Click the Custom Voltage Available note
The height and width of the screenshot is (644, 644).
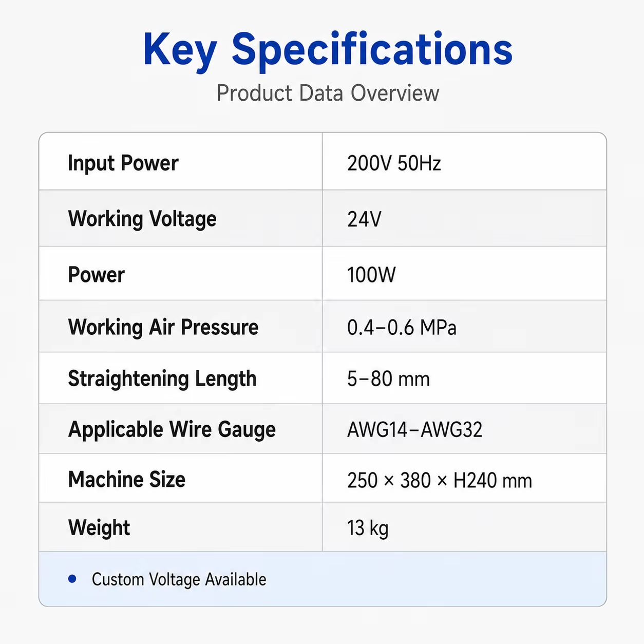tap(179, 579)
